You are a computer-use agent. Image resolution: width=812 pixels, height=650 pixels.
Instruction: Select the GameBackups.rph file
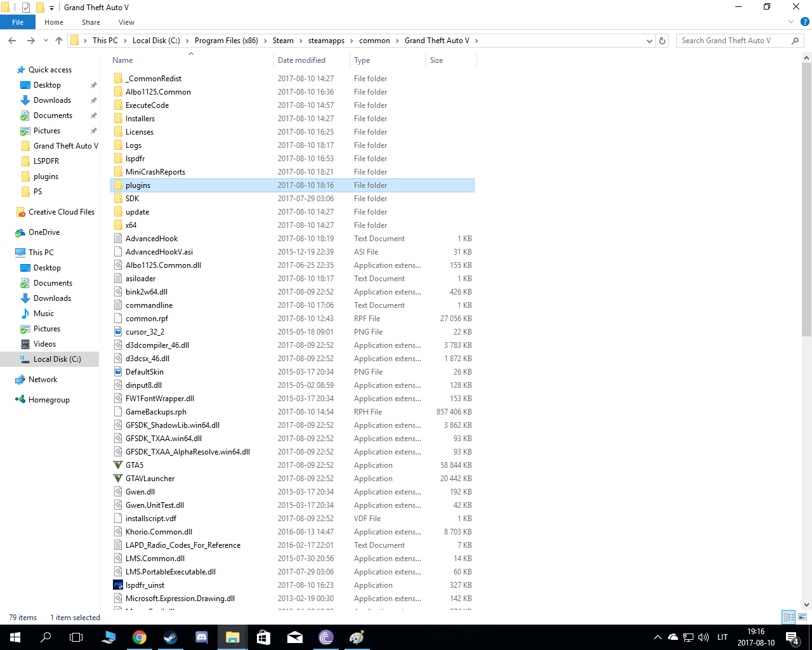(x=292, y=412)
